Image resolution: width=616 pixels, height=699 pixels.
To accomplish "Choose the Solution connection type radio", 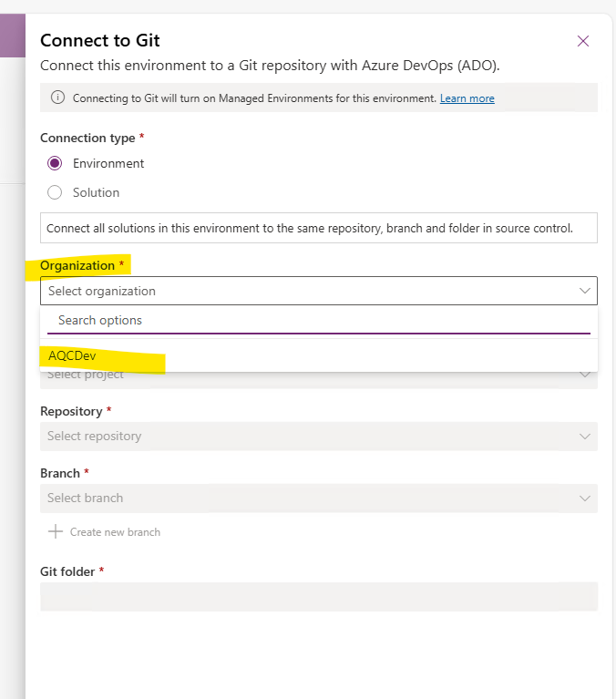I will tap(55, 192).
